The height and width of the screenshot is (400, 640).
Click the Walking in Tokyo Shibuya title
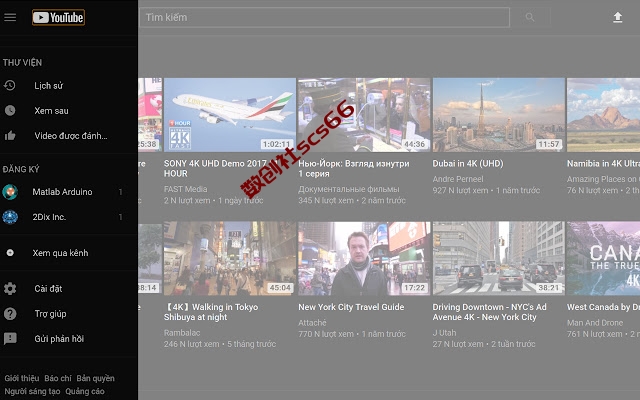211,312
